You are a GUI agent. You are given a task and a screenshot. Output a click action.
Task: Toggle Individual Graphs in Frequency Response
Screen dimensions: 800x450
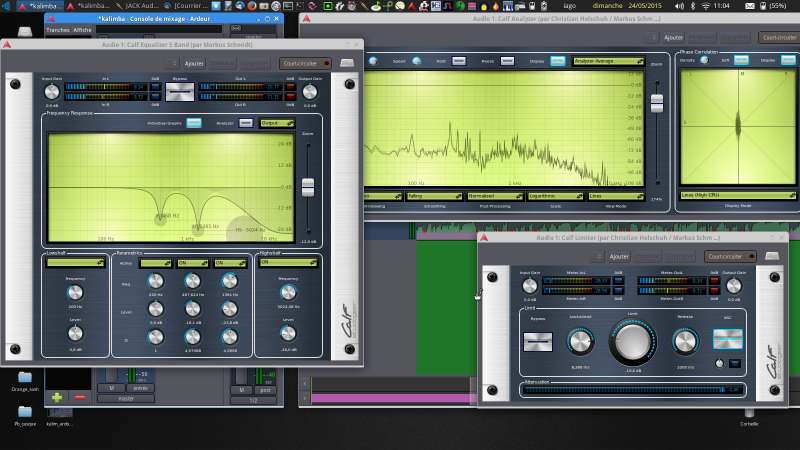pos(194,123)
